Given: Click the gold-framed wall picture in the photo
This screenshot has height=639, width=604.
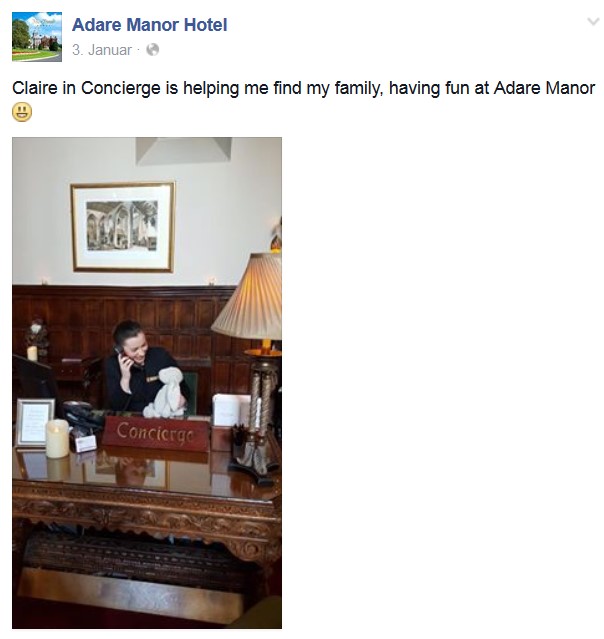Looking at the screenshot, I should pos(123,227).
